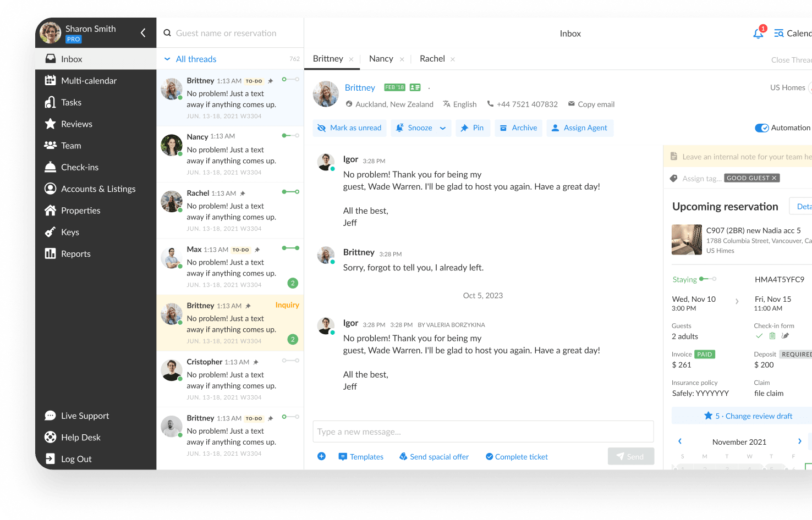Switch to the Rachel conversation tab
The height and width of the screenshot is (520, 812).
[432, 58]
